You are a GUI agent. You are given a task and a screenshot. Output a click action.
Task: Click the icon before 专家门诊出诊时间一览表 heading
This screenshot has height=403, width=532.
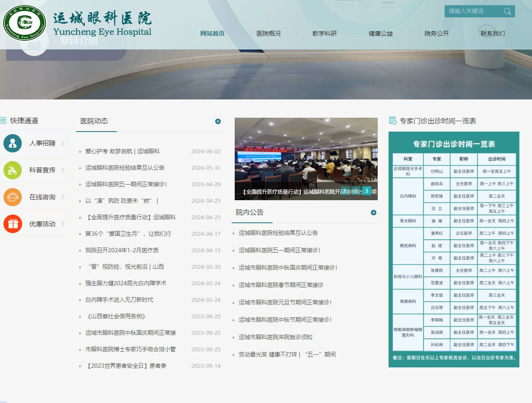(x=393, y=121)
